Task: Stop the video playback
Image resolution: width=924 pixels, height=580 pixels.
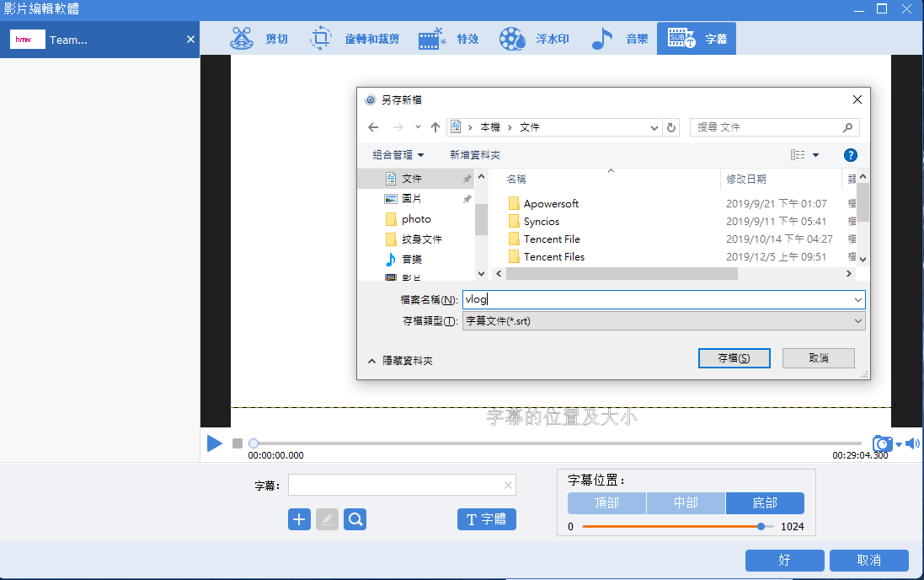Action: (238, 443)
